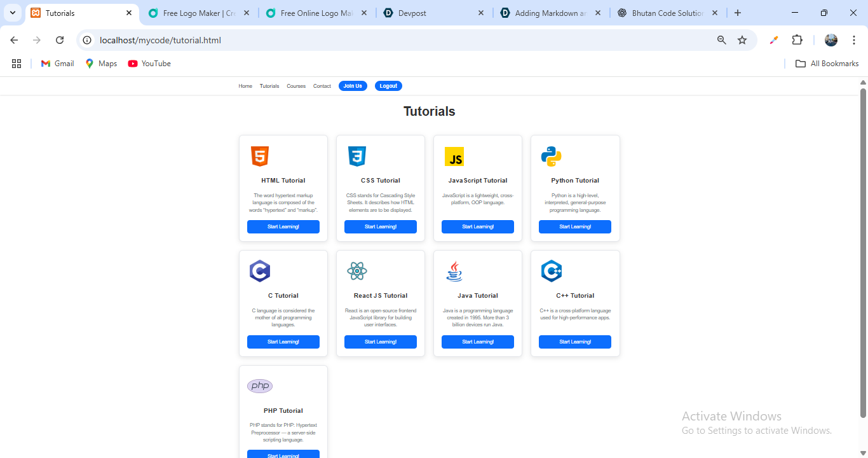This screenshot has width=868, height=458.
Task: Open the apps grid icon in bookmarks bar
Action: 17,64
